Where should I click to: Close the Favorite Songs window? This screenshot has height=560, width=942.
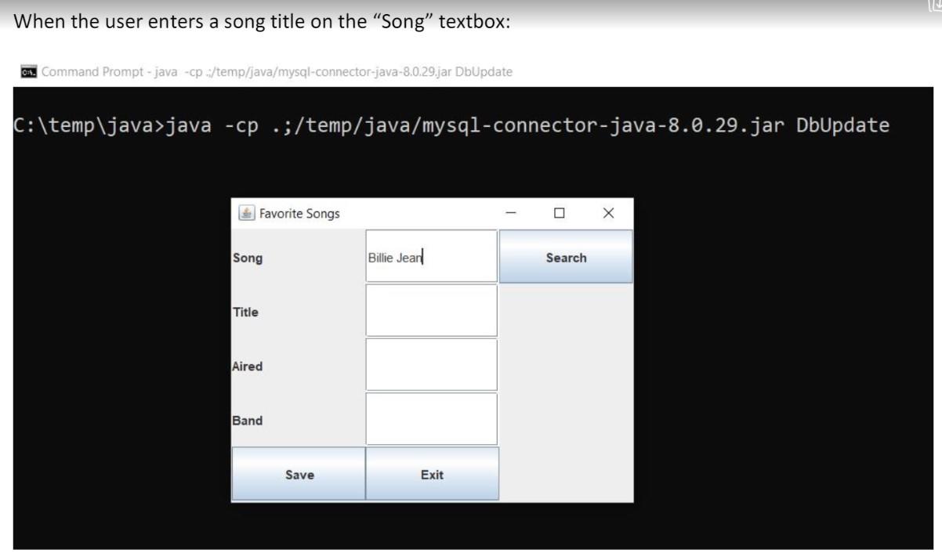click(607, 212)
